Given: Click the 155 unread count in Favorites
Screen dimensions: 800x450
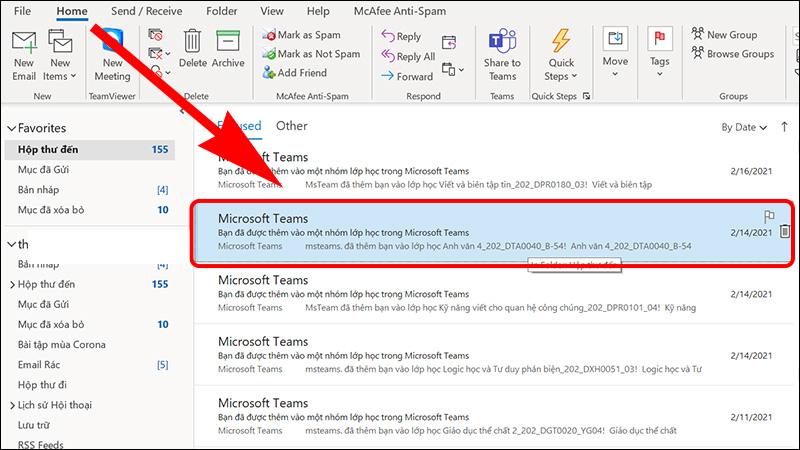Looking at the screenshot, I should (160, 149).
